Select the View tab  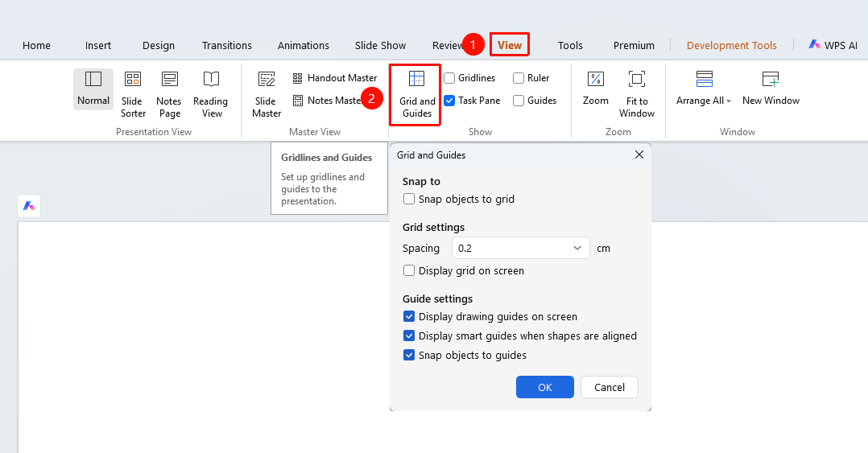coord(509,45)
